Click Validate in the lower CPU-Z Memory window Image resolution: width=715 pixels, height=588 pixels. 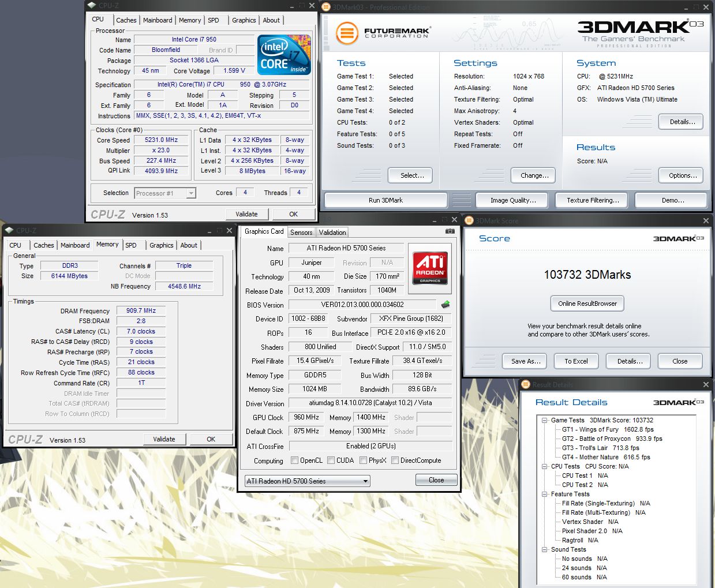pos(164,439)
